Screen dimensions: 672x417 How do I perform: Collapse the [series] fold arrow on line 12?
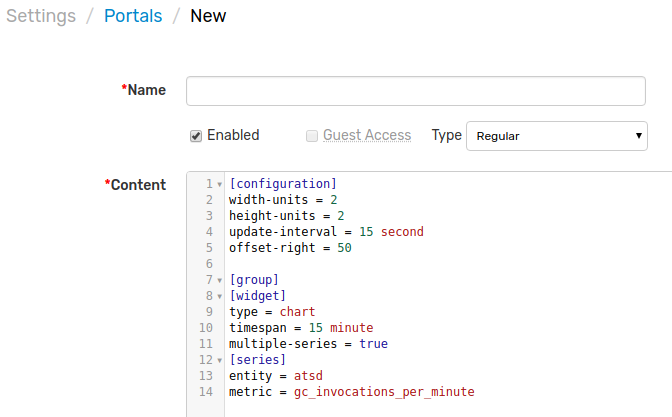click(219, 360)
